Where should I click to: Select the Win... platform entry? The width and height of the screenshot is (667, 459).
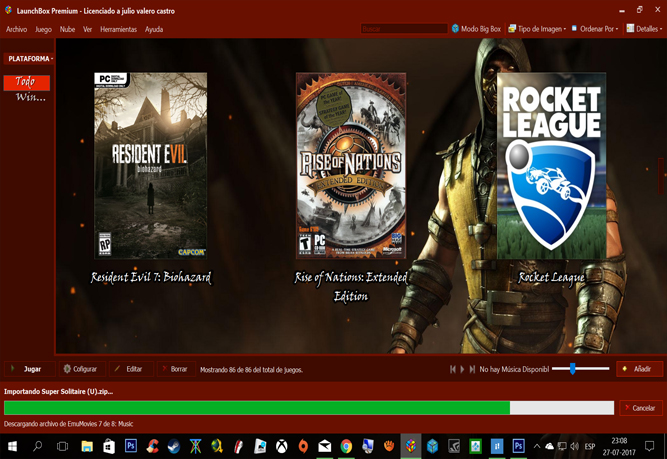(x=30, y=97)
